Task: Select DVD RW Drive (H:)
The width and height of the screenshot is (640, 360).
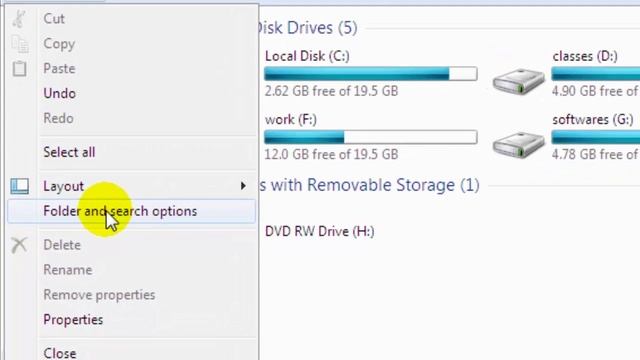Action: point(320,231)
